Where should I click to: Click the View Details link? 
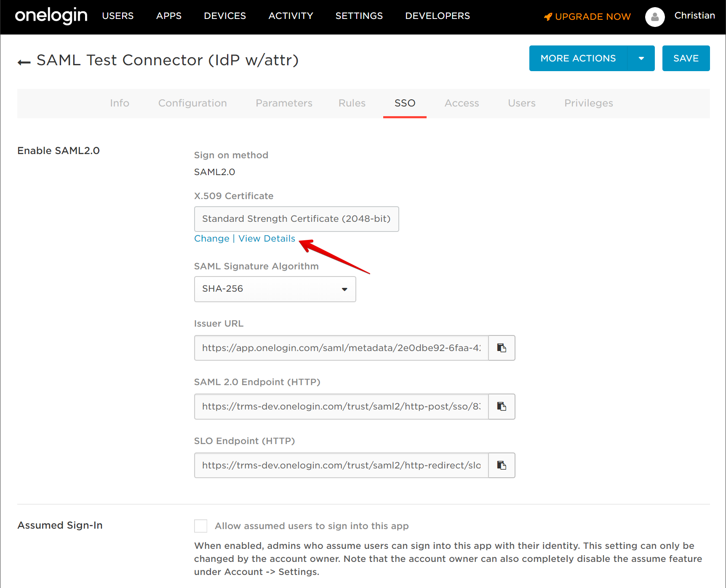[267, 239]
